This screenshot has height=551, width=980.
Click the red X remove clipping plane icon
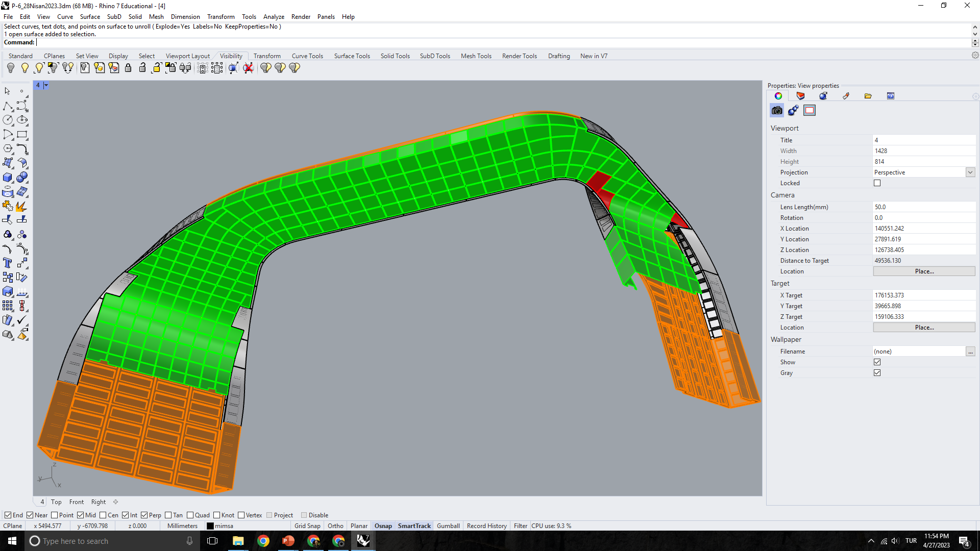[x=248, y=68]
